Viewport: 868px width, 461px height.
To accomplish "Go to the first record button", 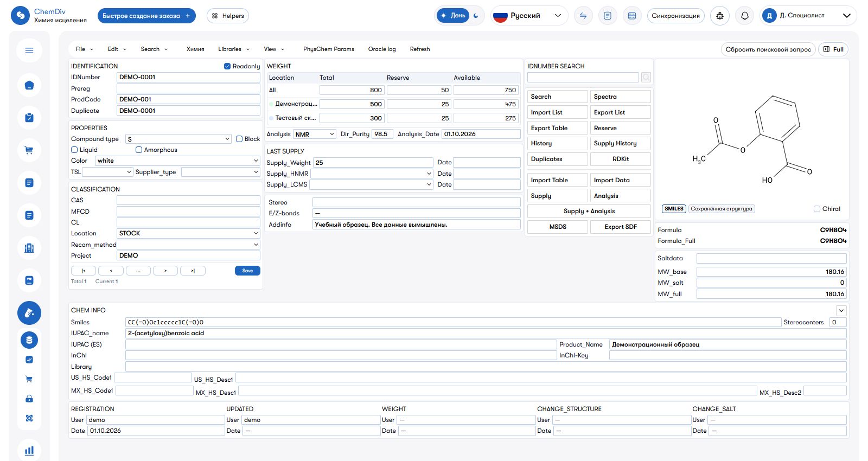I will tap(84, 271).
